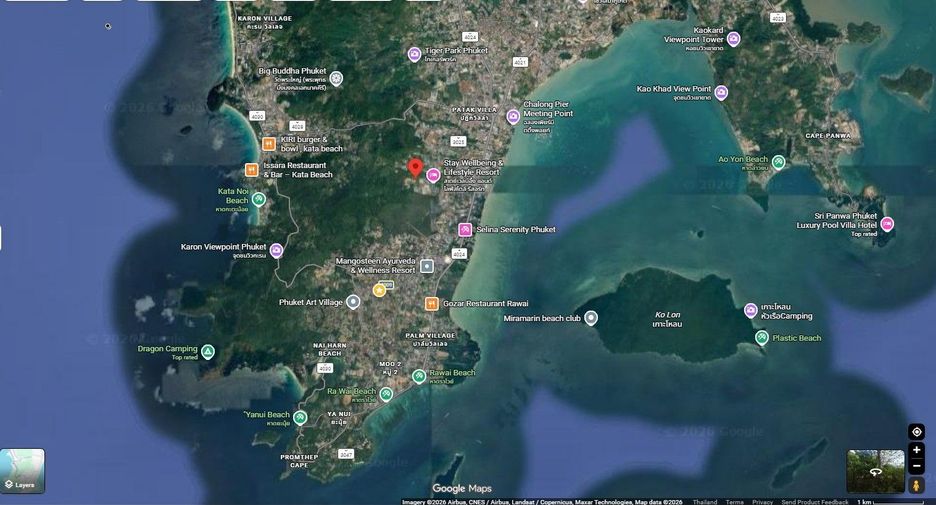Select Kaokard Viewpoint Tower marker
Image resolution: width=936 pixels, height=505 pixels.
(734, 39)
